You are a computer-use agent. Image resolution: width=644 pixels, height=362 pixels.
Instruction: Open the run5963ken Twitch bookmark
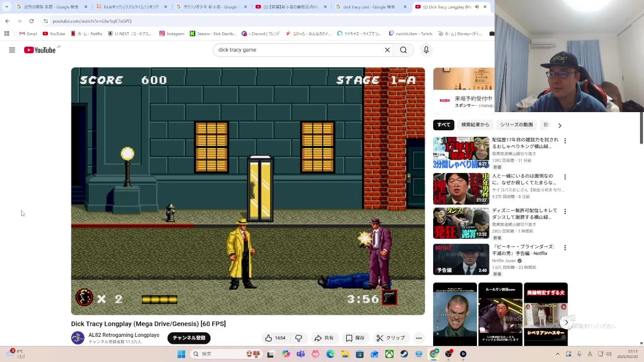tap(410, 34)
